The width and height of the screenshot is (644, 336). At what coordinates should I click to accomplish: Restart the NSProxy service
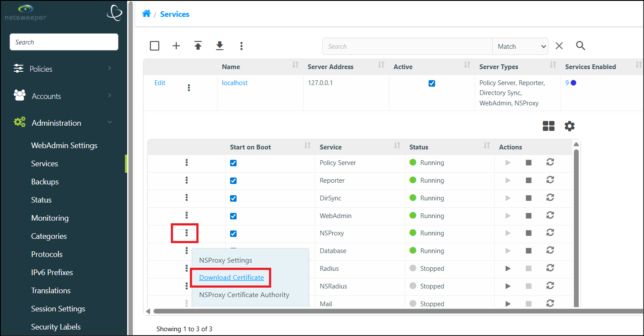pyautogui.click(x=550, y=233)
